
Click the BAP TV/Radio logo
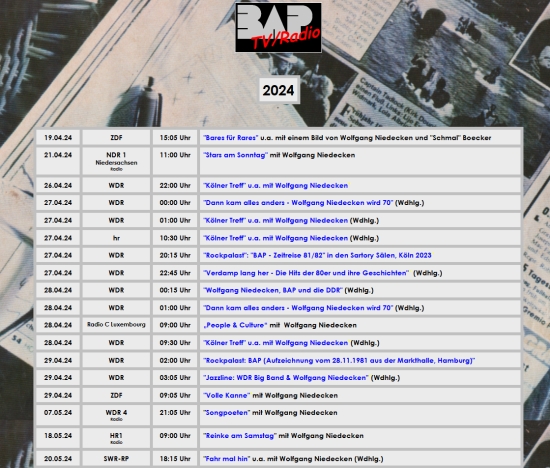pyautogui.click(x=278, y=27)
